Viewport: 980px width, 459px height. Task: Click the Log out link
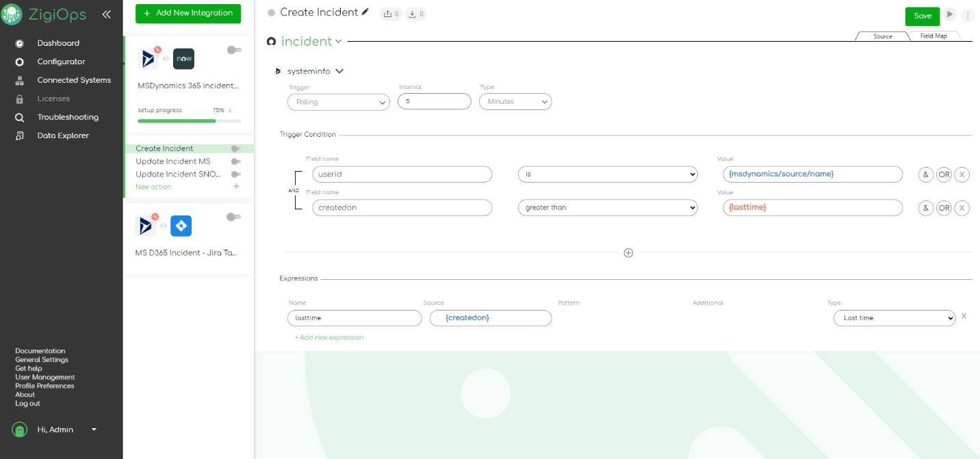click(x=27, y=404)
